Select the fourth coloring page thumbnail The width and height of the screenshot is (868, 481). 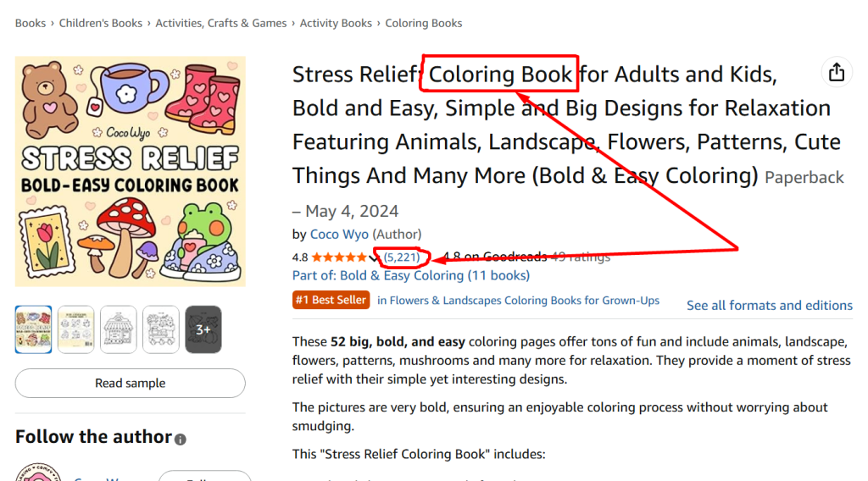161,329
